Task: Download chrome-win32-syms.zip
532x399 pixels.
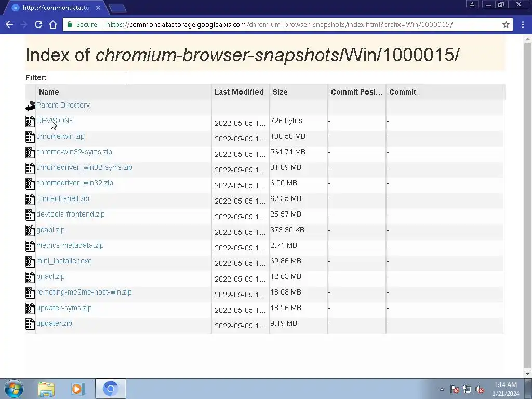Action: [74, 152]
